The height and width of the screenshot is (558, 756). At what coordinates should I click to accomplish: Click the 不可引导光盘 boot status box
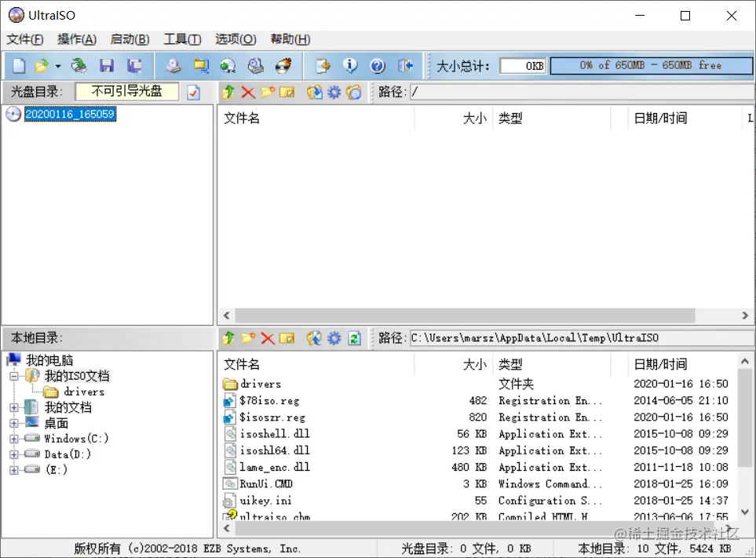[x=127, y=92]
